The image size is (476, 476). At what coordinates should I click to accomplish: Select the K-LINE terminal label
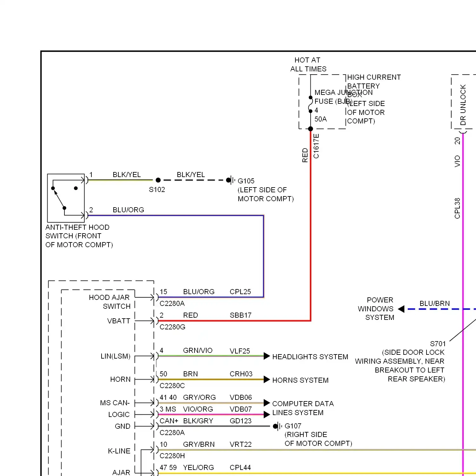tap(119, 451)
